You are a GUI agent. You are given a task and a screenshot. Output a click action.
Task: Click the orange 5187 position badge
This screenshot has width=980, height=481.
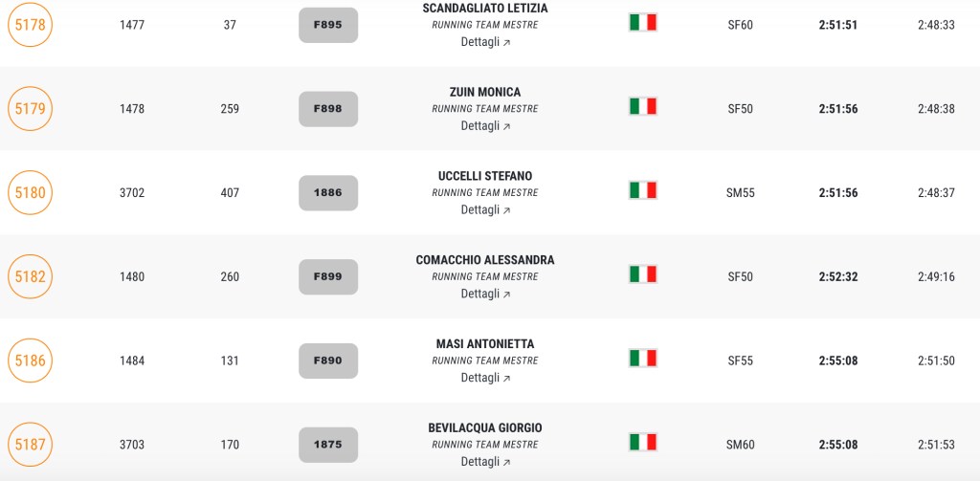pyautogui.click(x=30, y=446)
